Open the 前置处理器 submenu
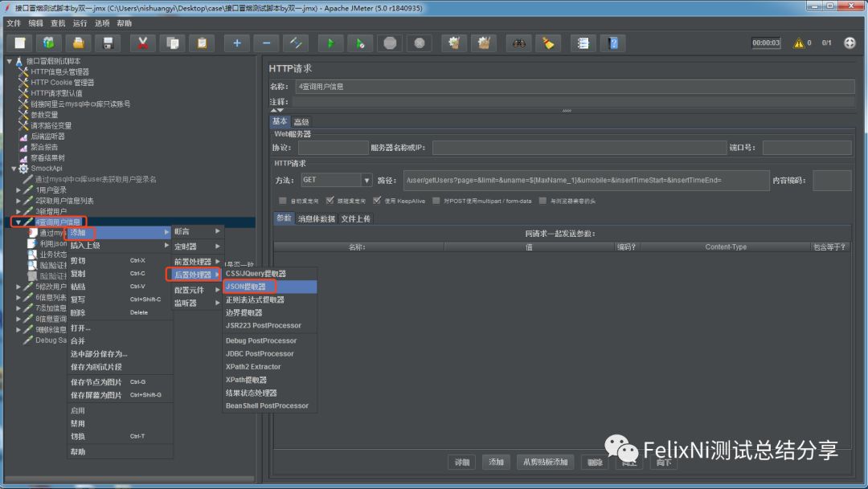Viewport: 868px width, 489px height. (197, 261)
